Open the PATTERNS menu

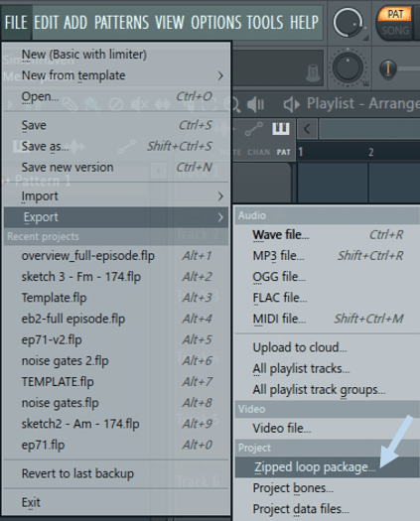(x=121, y=23)
